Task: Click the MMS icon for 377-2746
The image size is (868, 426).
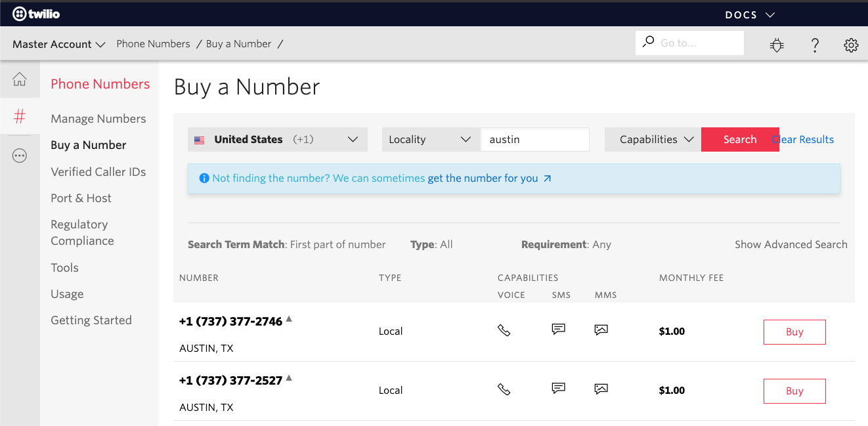Action: tap(601, 330)
